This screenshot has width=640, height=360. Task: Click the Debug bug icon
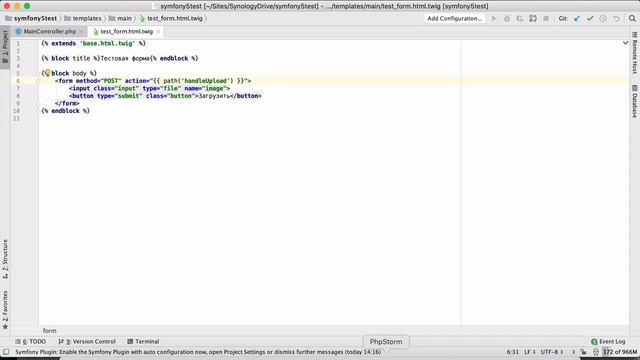point(507,18)
